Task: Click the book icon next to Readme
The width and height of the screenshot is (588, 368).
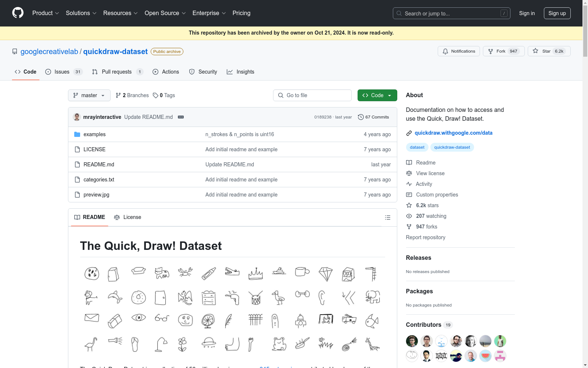Action: tap(409, 163)
